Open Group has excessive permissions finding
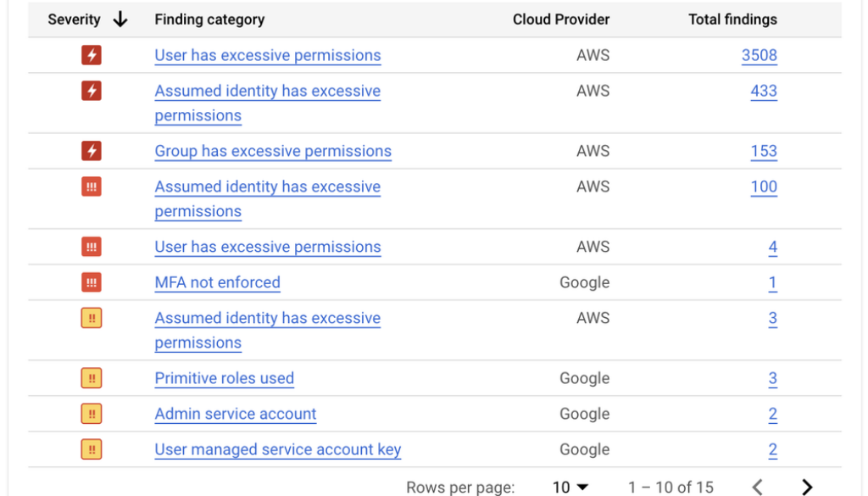The width and height of the screenshot is (868, 496). pos(273,152)
